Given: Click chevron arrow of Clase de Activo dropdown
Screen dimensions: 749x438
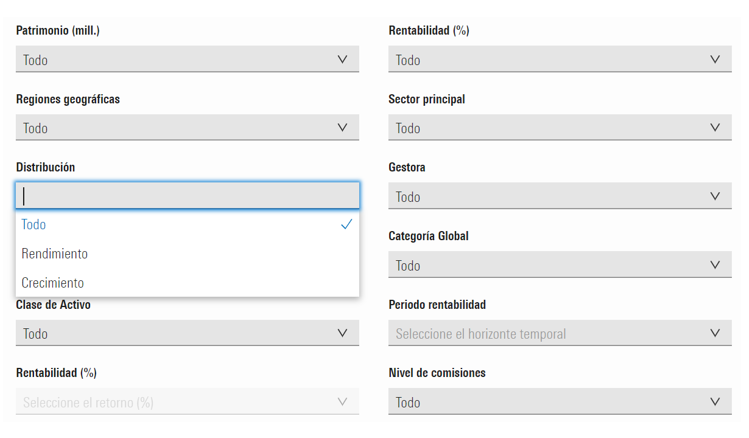Looking at the screenshot, I should (x=343, y=334).
